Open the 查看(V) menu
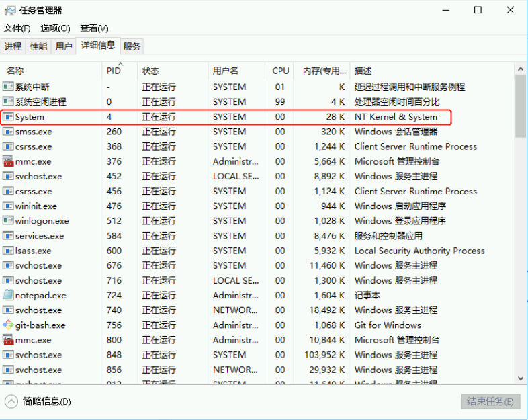The height and width of the screenshot is (420, 528). point(94,28)
